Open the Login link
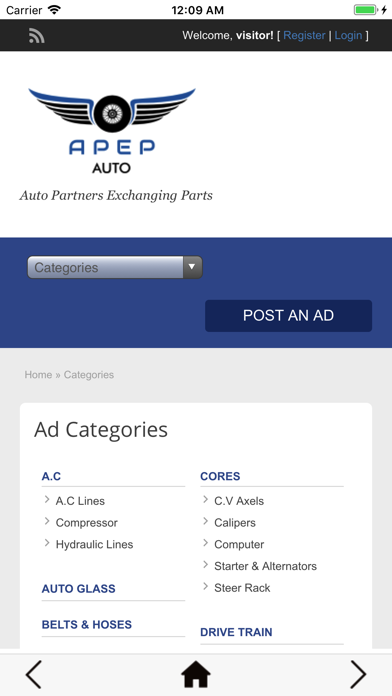 tap(348, 36)
